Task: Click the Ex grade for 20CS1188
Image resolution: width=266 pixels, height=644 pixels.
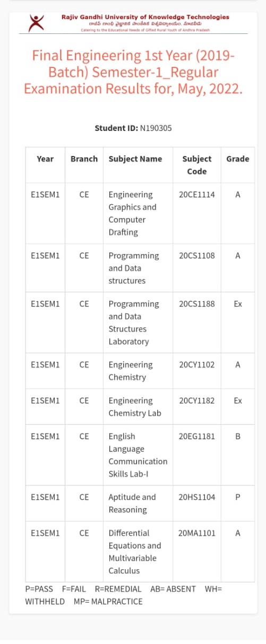Action: point(238,304)
